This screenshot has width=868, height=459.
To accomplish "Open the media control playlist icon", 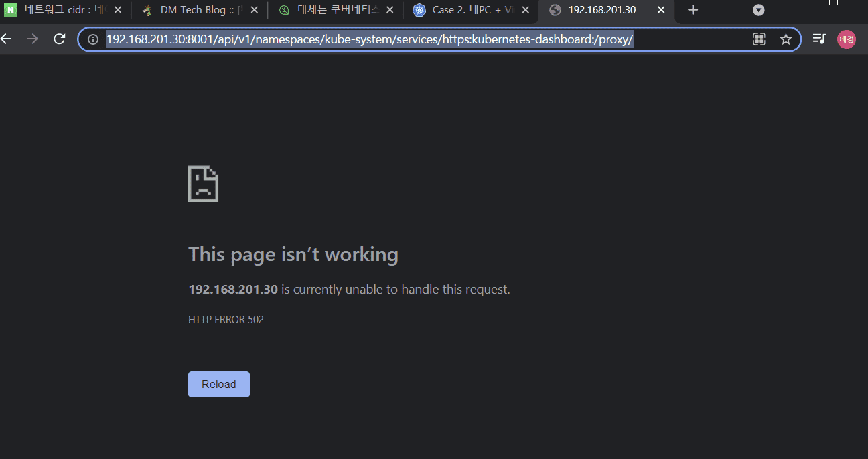I will [818, 39].
